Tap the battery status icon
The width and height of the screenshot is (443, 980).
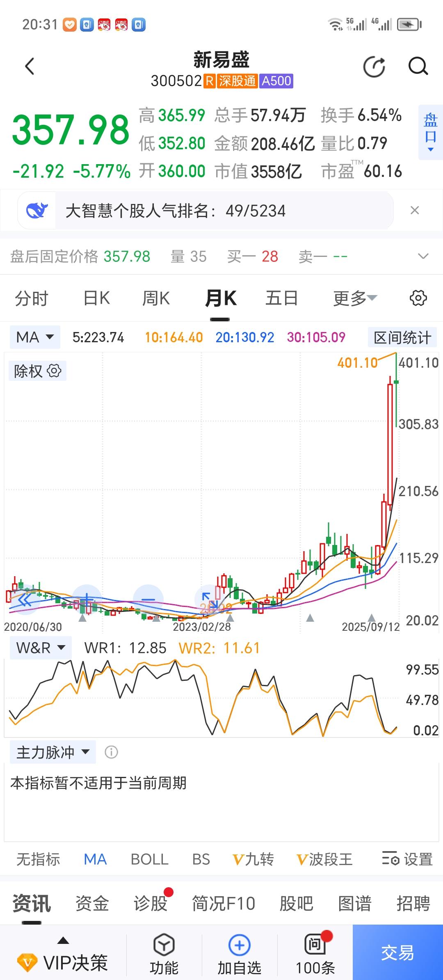(x=409, y=25)
